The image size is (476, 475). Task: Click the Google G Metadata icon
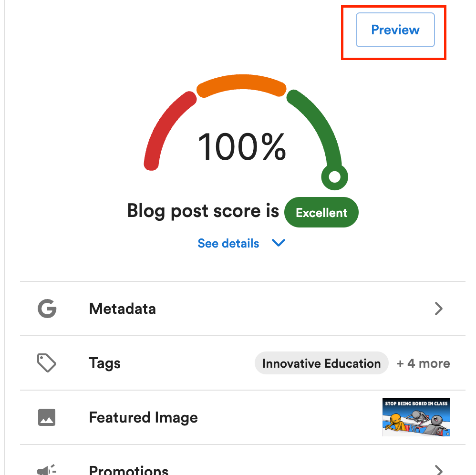point(47,309)
